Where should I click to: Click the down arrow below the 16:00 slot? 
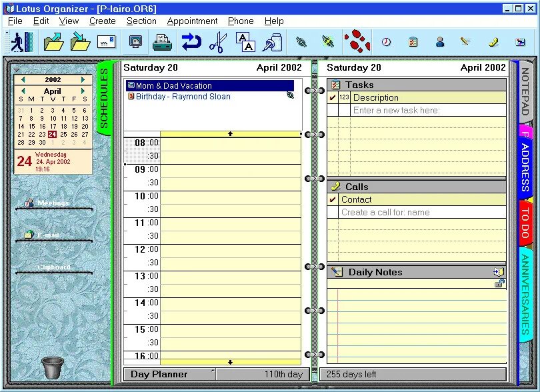pos(231,362)
